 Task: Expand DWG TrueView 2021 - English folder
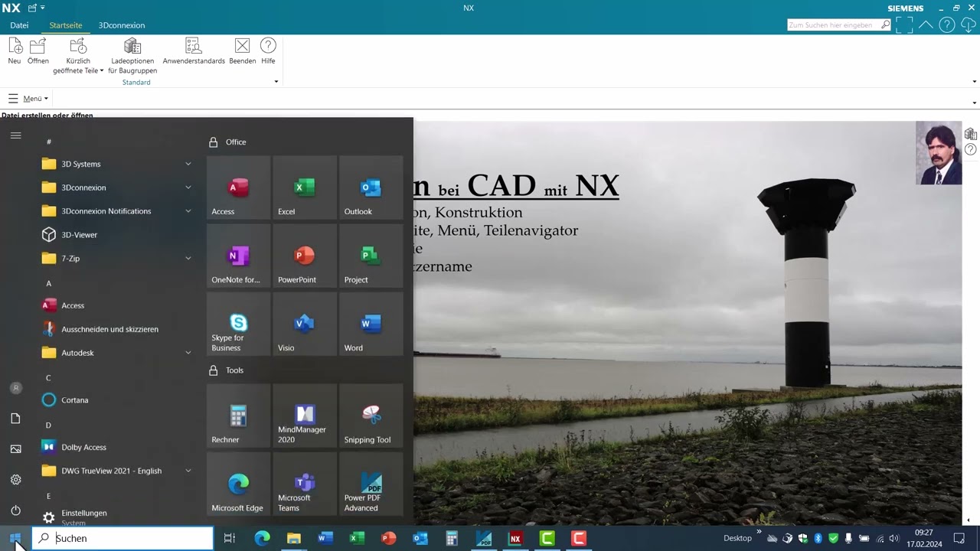pos(117,471)
